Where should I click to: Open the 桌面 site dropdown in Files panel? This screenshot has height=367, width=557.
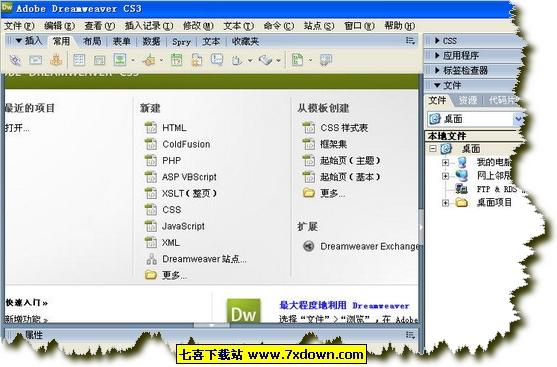[x=518, y=119]
